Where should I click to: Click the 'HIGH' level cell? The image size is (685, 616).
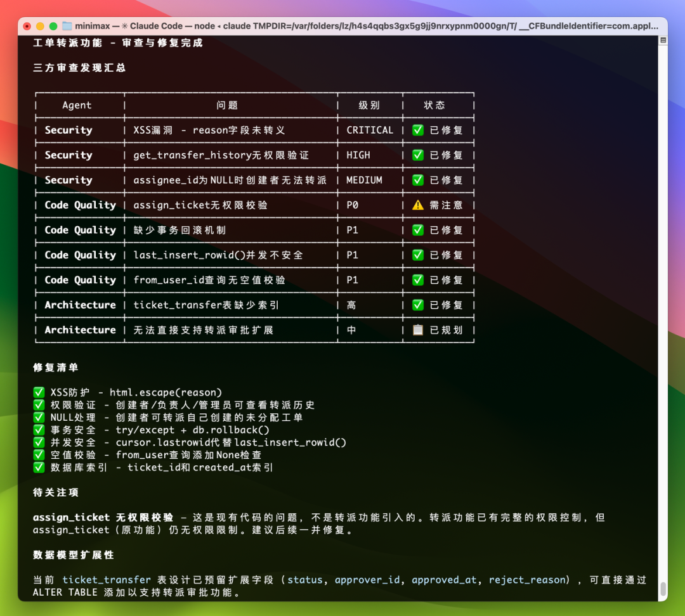click(x=358, y=155)
